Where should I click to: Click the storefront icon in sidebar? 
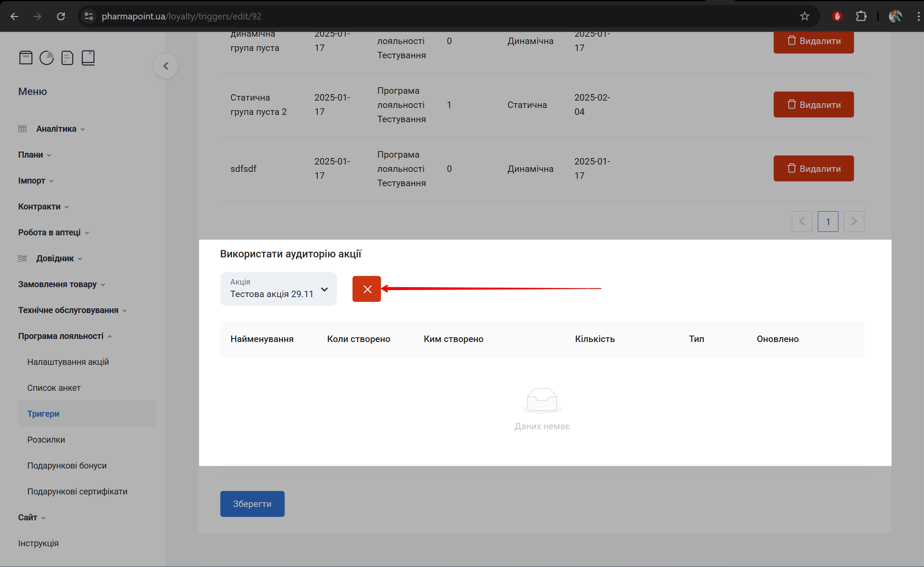point(26,57)
